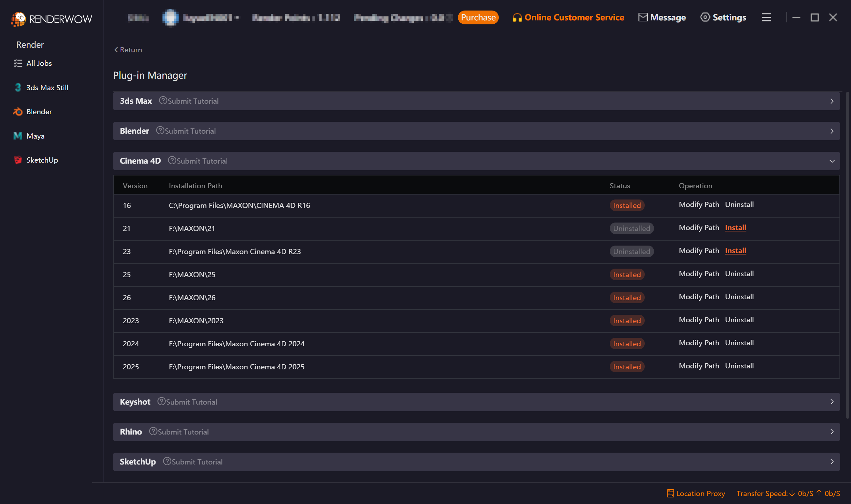Open 3ds Max Submit Tutorial help icon
The height and width of the screenshot is (504, 851).
(x=163, y=100)
